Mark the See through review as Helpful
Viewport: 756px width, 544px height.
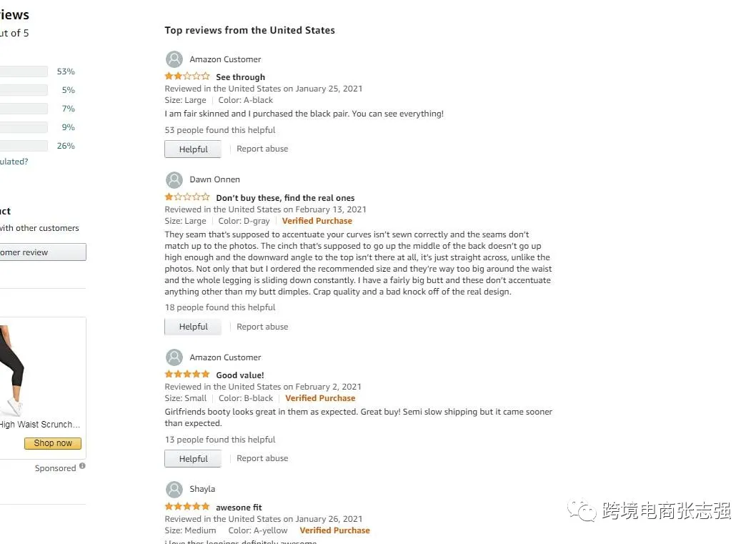[x=193, y=149]
